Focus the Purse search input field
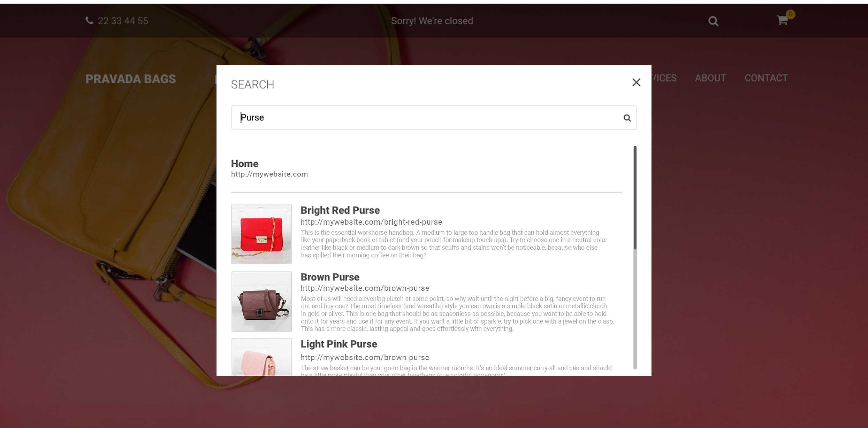Image resolution: width=868 pixels, height=428 pixels. click(434, 117)
